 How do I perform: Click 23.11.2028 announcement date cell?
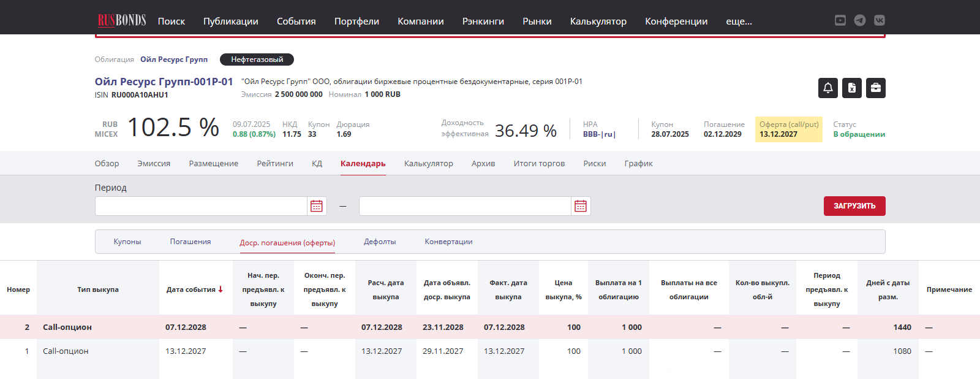pos(443,327)
